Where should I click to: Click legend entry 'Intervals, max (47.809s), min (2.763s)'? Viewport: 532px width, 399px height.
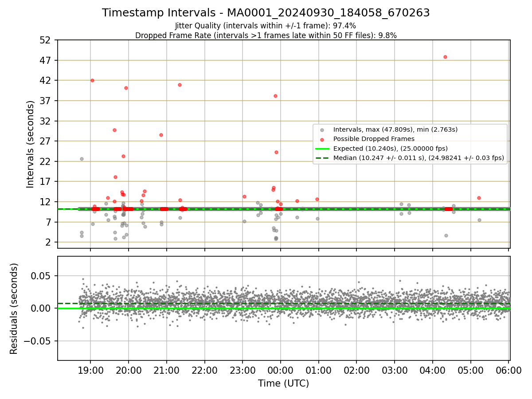395,130
